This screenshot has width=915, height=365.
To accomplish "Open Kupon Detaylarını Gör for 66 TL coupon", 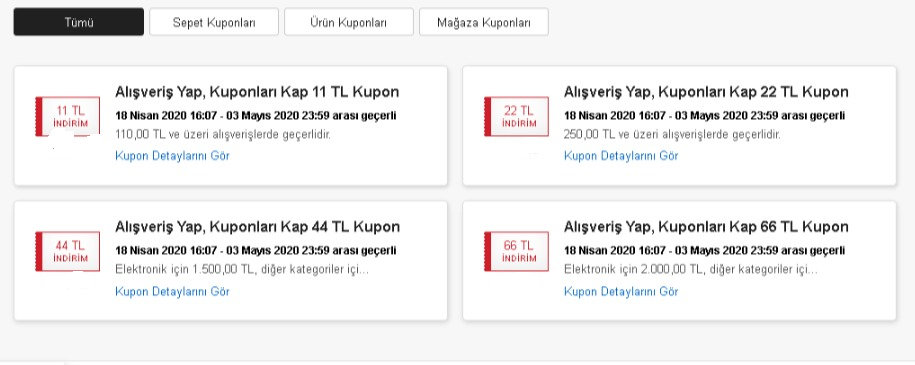I will click(x=621, y=291).
